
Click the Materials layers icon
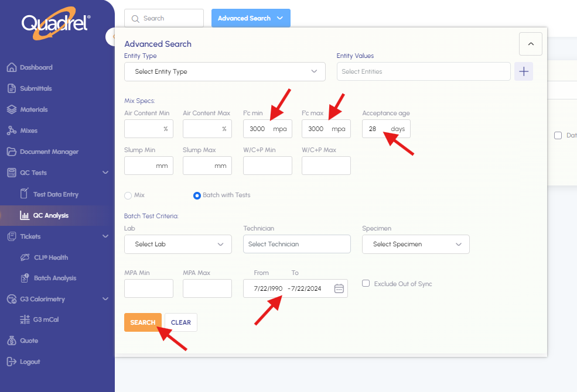11,109
